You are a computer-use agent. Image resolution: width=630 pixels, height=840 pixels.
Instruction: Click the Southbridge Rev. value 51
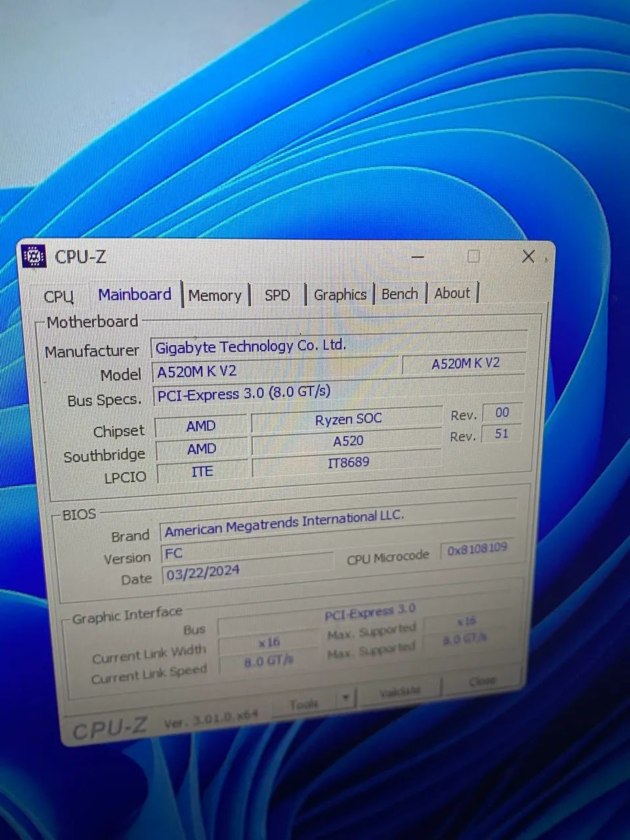[502, 434]
